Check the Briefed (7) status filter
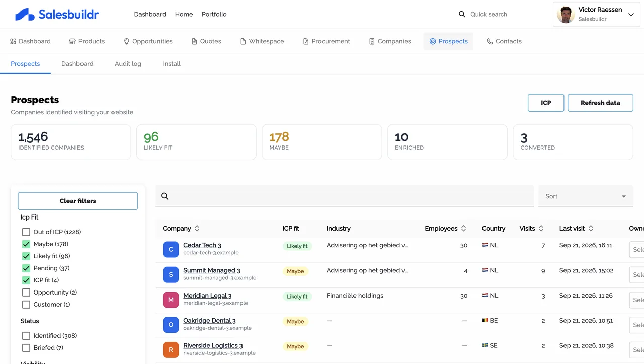The width and height of the screenshot is (644, 364). (26, 348)
